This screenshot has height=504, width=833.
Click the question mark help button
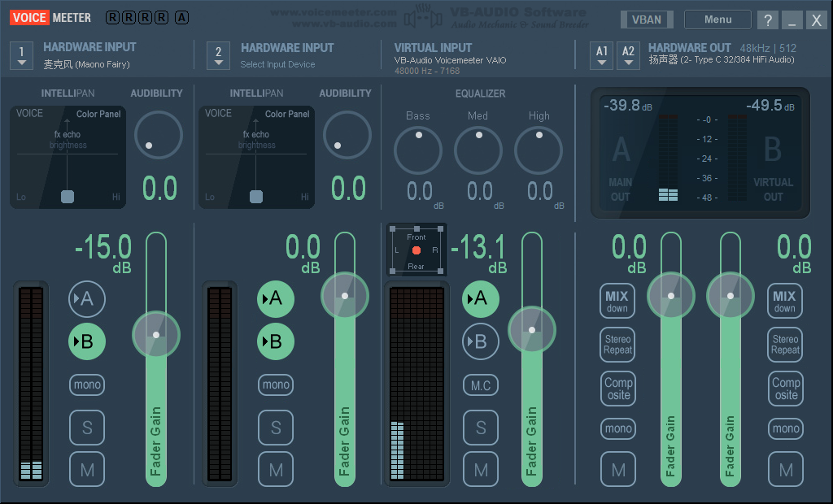(767, 20)
